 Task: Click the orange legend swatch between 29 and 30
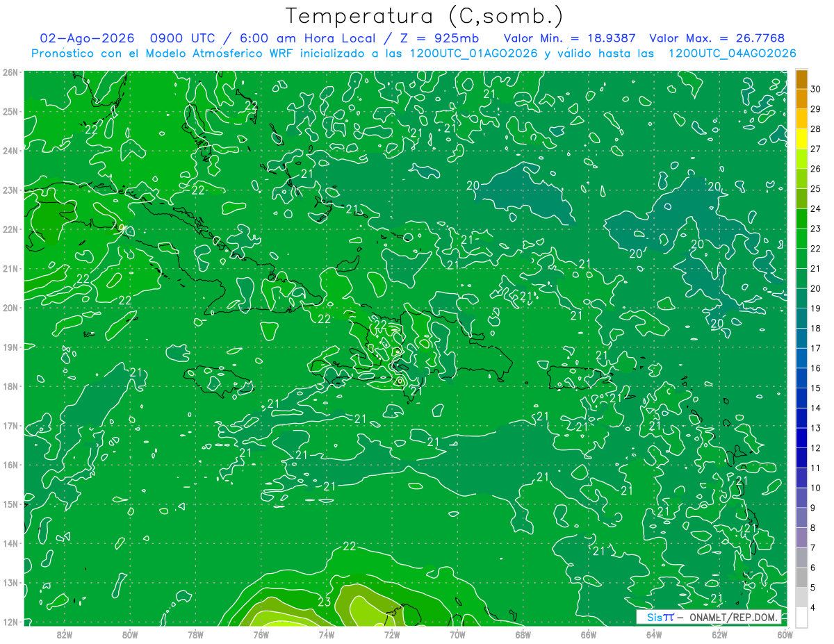pos(801,99)
